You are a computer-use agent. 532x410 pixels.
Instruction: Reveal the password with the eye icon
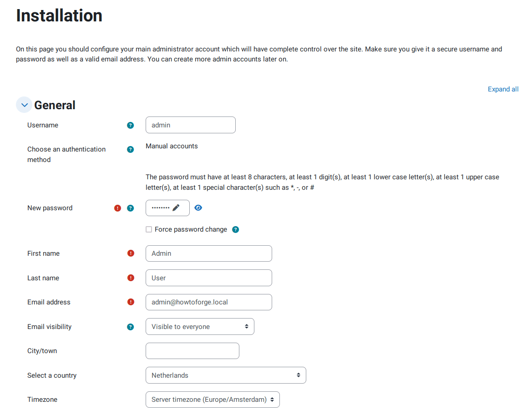click(198, 208)
